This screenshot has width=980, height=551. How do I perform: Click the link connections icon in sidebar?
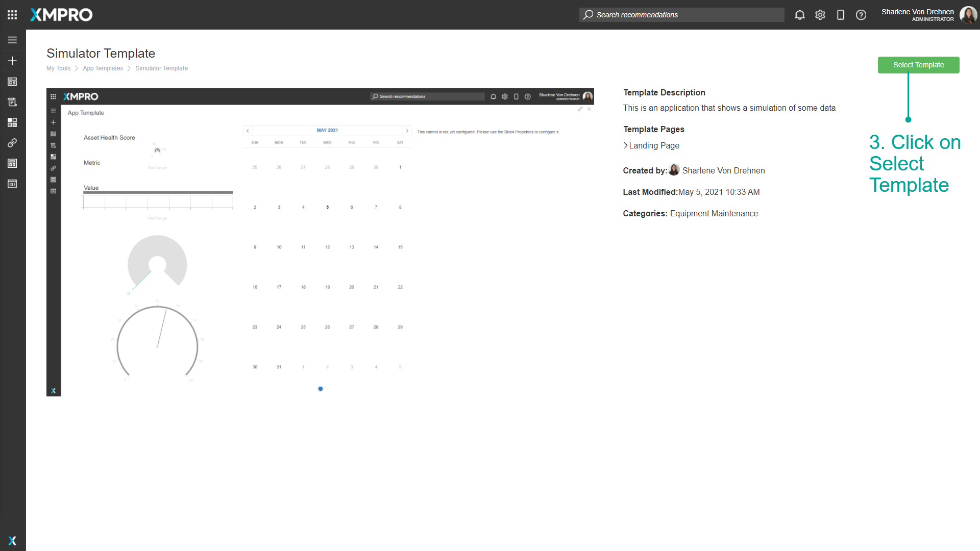click(12, 143)
